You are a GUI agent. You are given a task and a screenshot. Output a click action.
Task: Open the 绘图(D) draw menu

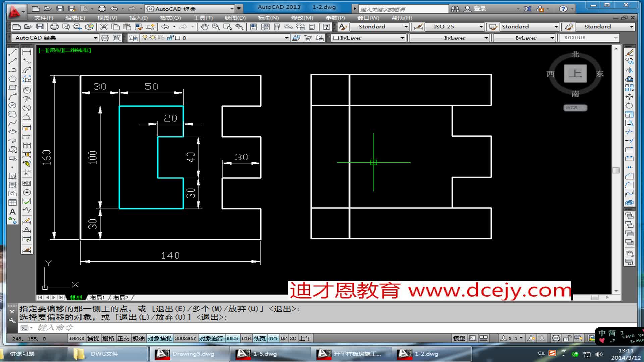pyautogui.click(x=235, y=18)
